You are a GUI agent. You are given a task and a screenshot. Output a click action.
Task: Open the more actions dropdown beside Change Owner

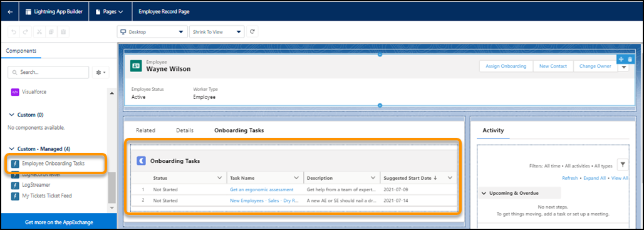click(623, 67)
